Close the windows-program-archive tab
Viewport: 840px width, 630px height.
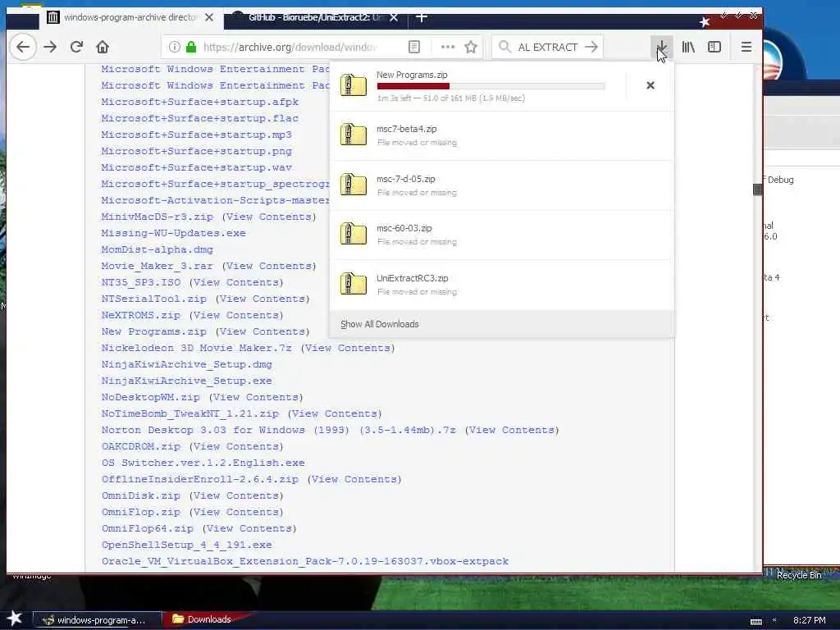(209, 18)
